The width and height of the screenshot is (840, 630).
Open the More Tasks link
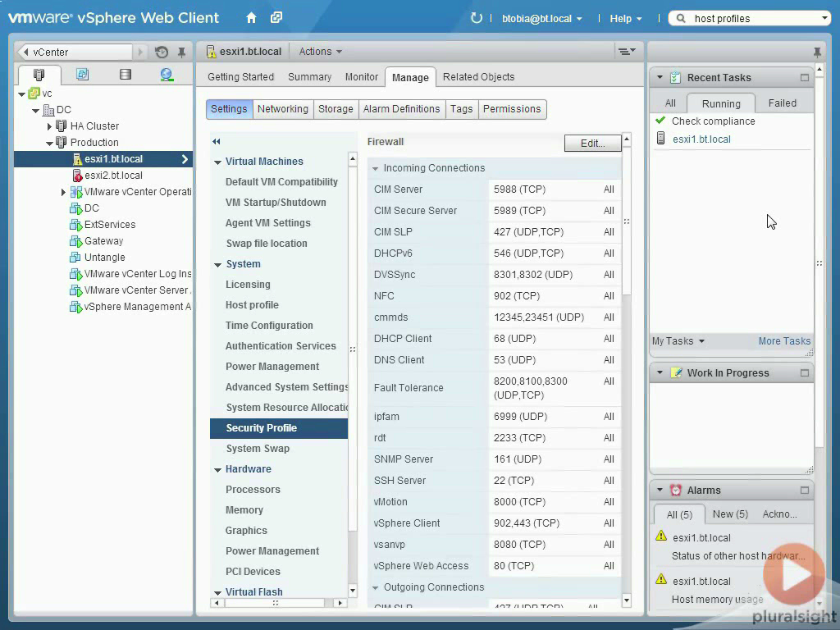784,341
